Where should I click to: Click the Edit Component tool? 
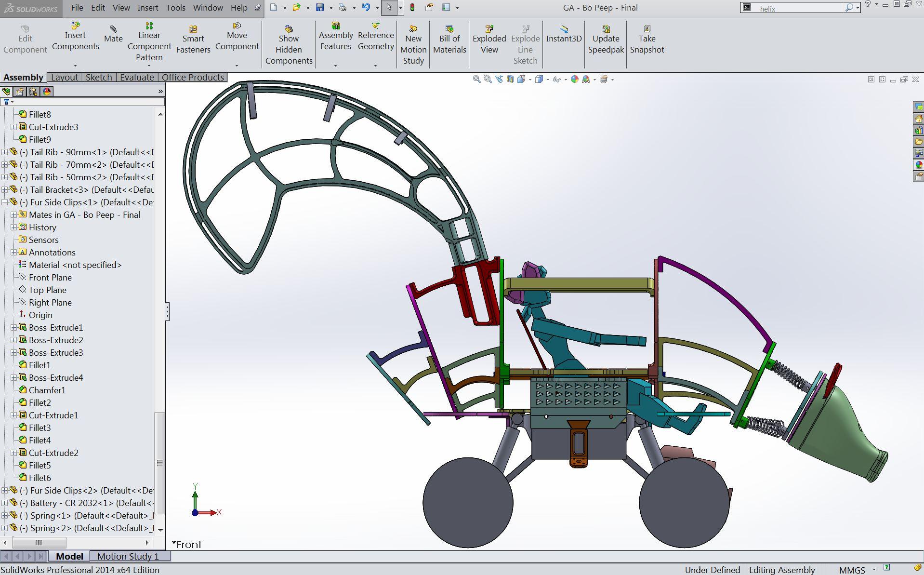pyautogui.click(x=25, y=39)
